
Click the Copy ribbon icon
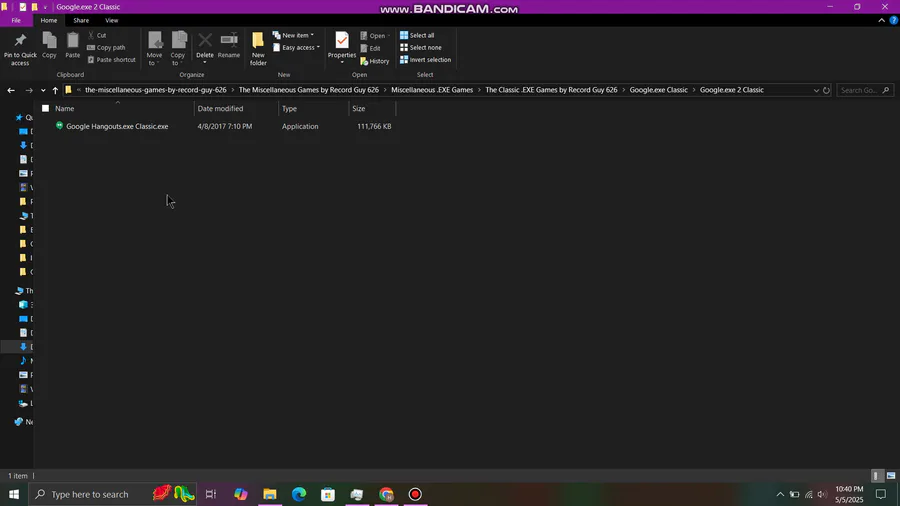point(49,45)
